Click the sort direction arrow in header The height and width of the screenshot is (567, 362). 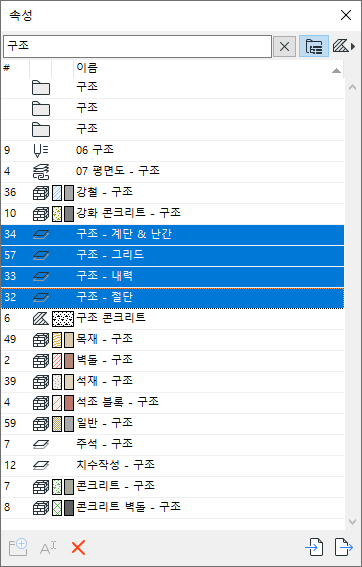pyautogui.click(x=336, y=71)
